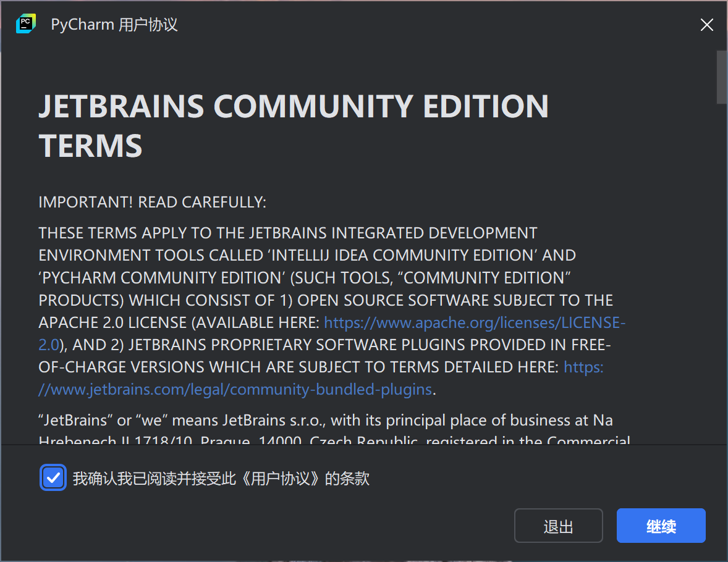728x562 pixels.
Task: Click the ENVIRONMENT TOOLS CALLED text line
Action: click(307, 255)
